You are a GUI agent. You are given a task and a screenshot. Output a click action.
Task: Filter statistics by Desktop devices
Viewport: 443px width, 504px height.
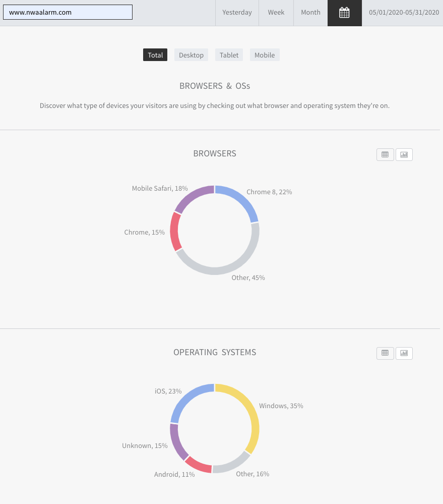click(x=191, y=55)
